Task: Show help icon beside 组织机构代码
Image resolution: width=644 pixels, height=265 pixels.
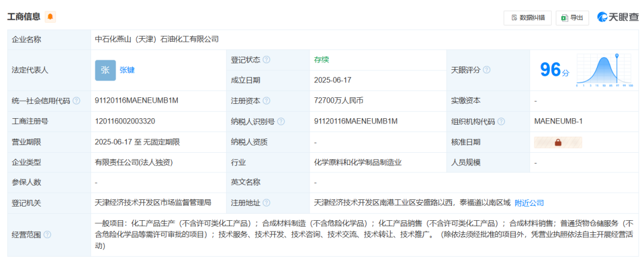Action: (x=501, y=121)
